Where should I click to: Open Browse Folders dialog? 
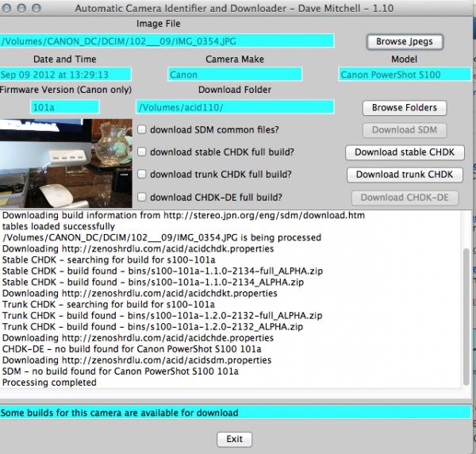(x=405, y=108)
